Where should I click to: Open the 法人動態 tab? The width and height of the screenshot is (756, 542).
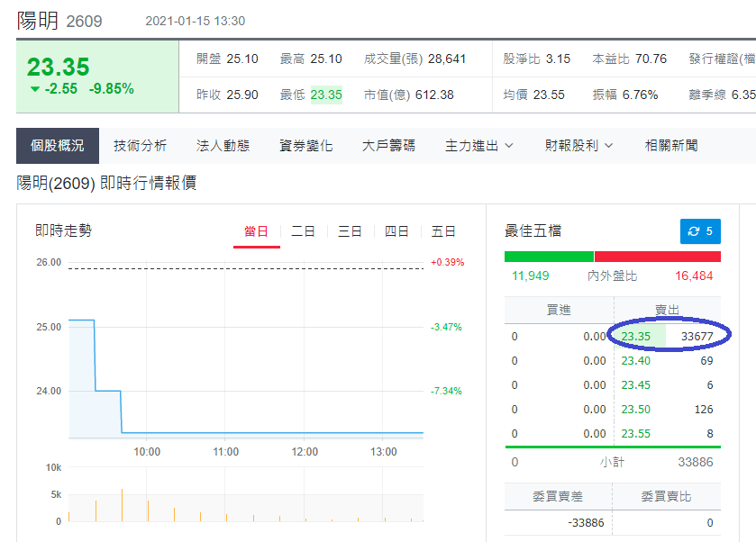point(223,146)
